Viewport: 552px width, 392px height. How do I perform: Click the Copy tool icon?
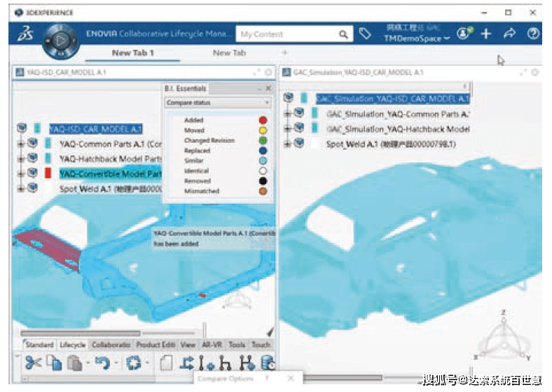54,363
